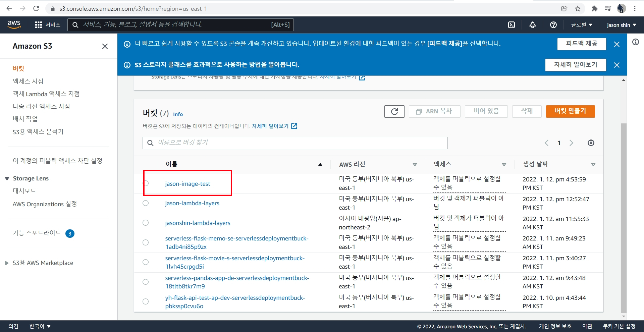Click the Info link beside 버킷 (7)
This screenshot has width=644, height=332.
178,114
